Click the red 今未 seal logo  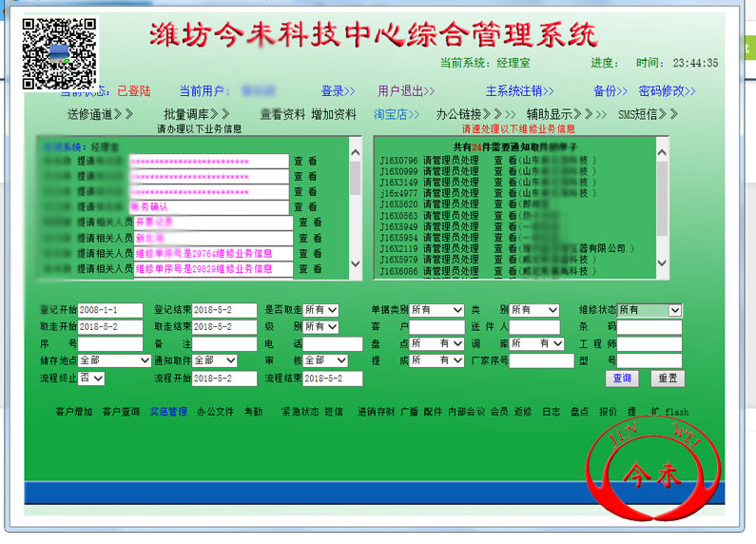[x=651, y=471]
